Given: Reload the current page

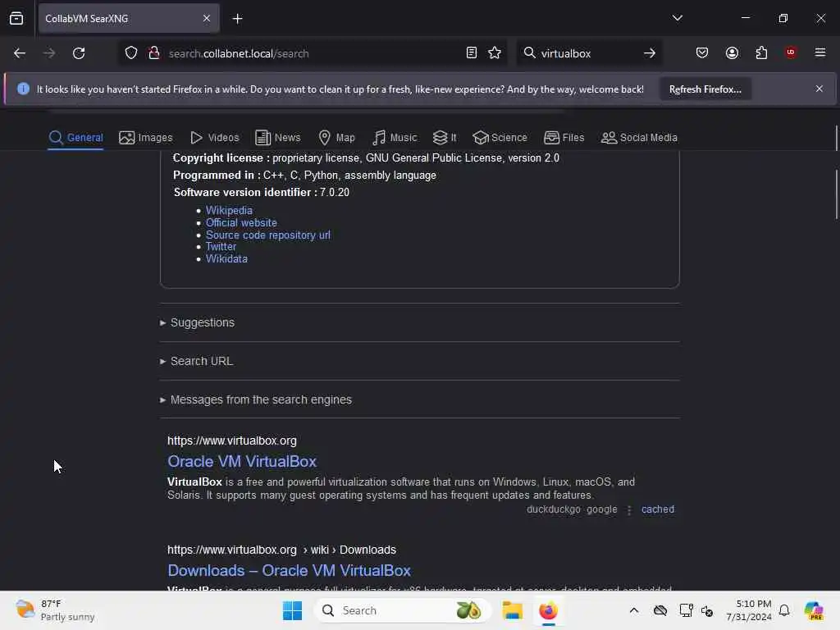Looking at the screenshot, I should click(79, 53).
